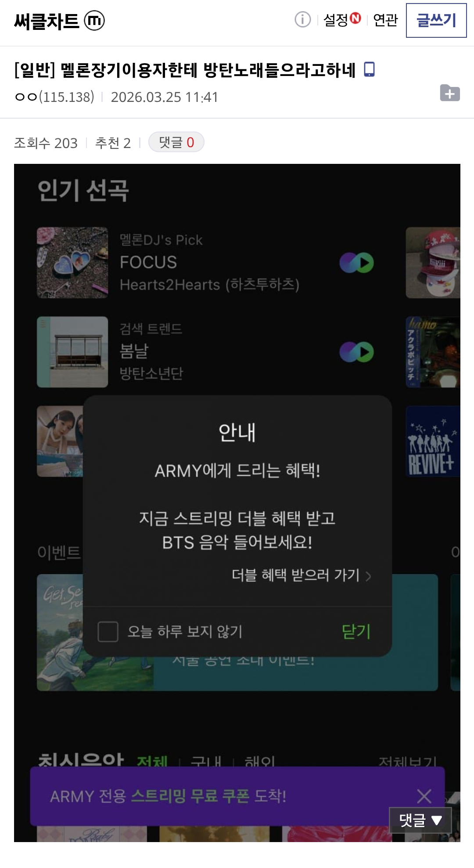
Task: Play the 봄날 track button
Action: (x=356, y=352)
